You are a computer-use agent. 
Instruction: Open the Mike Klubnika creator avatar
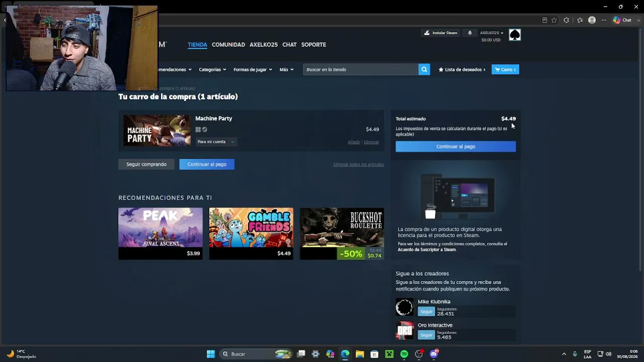tap(405, 307)
